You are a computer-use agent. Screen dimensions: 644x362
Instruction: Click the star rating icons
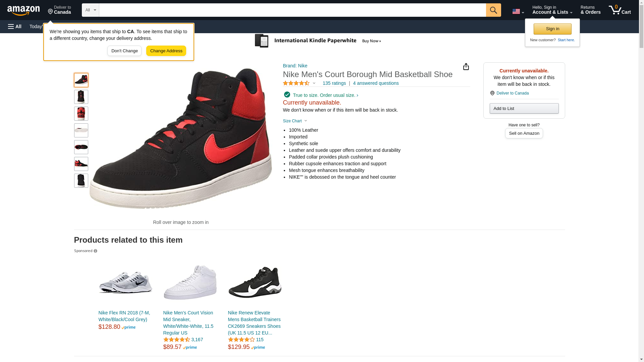point(296,83)
